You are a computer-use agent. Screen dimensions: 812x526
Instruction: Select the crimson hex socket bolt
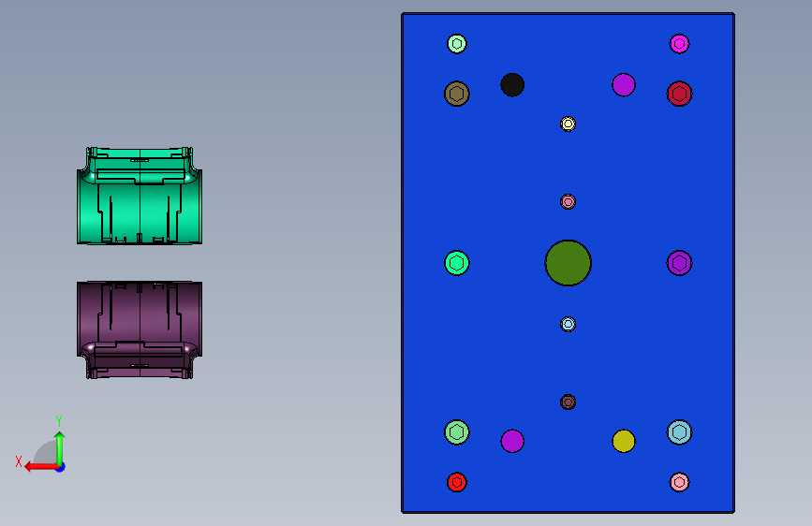click(x=679, y=94)
